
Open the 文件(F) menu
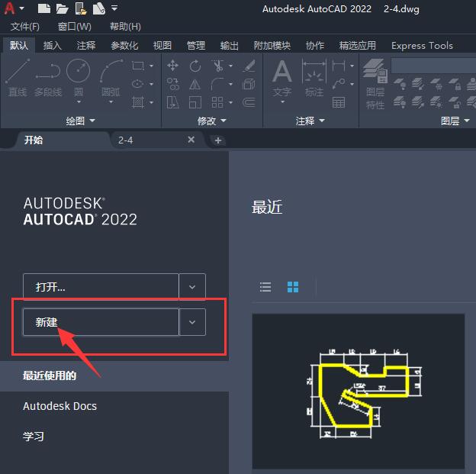tap(25, 27)
